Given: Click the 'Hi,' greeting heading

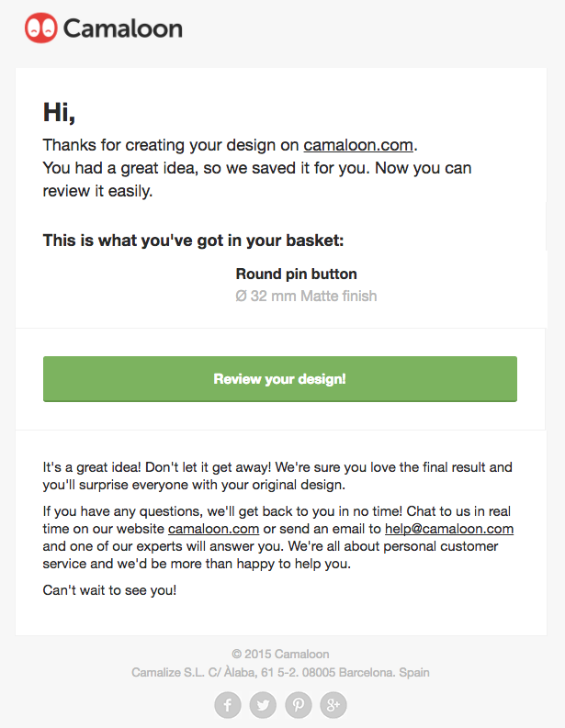Looking at the screenshot, I should [59, 113].
